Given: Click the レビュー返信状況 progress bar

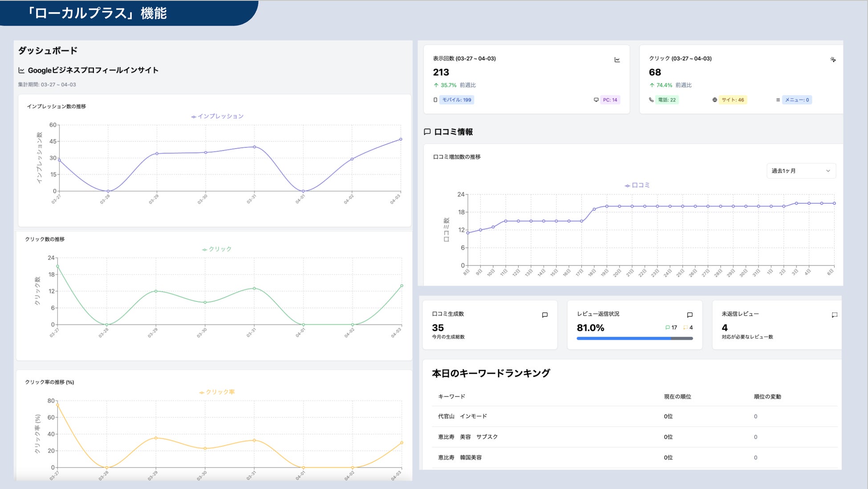Looking at the screenshot, I should [634, 339].
